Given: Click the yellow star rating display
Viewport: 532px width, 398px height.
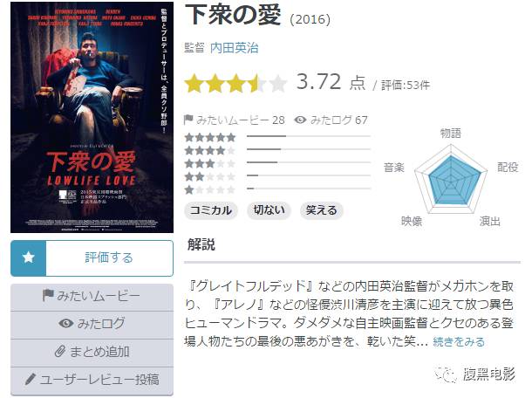Looking at the screenshot, I should 236,83.
